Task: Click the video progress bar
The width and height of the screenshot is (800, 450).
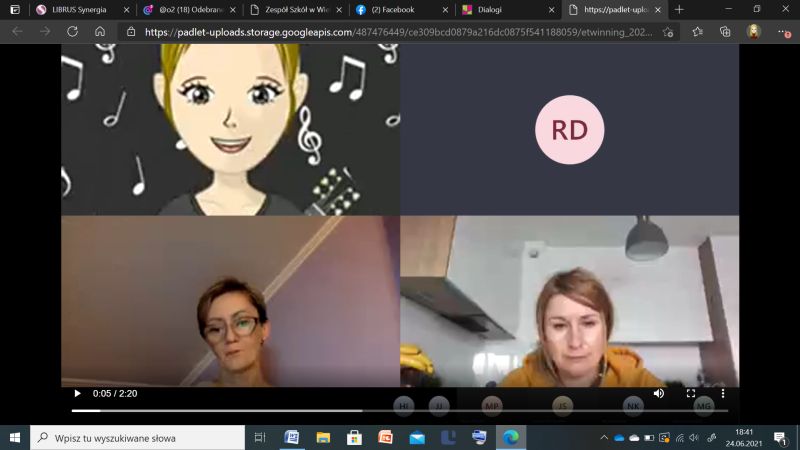Action: 400,410
